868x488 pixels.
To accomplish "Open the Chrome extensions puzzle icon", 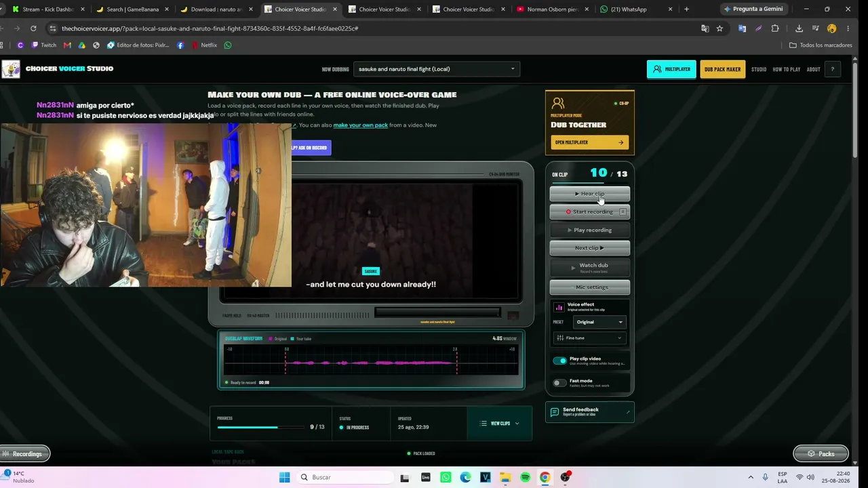I will point(775,28).
